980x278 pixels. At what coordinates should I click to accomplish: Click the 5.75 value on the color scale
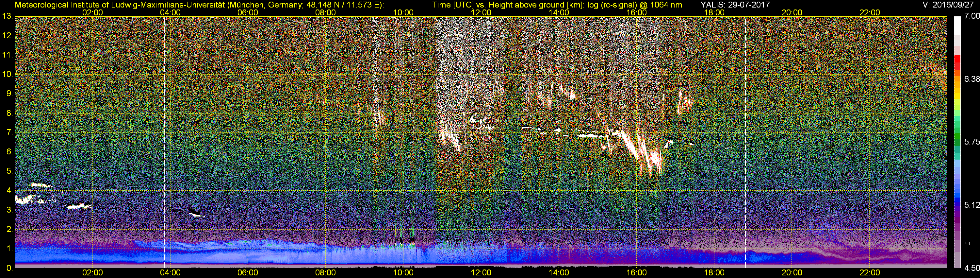click(x=972, y=142)
